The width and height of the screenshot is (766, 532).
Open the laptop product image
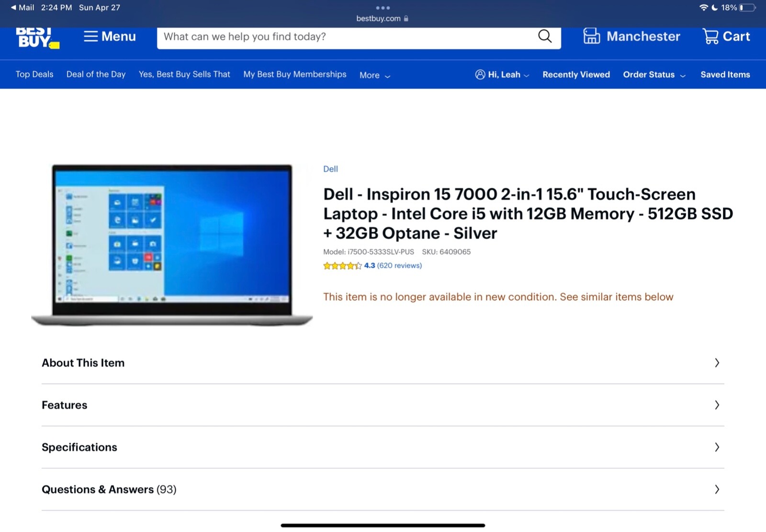(x=172, y=245)
